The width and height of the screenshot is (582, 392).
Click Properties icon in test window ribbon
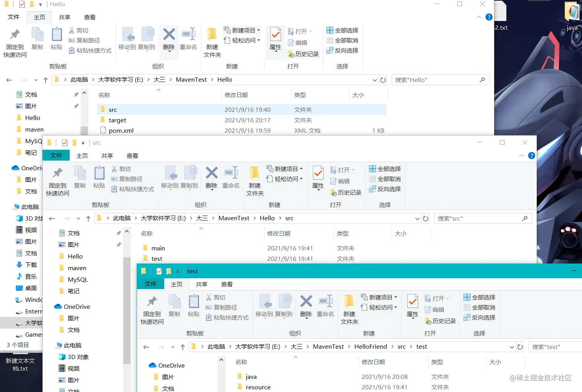[x=412, y=302]
